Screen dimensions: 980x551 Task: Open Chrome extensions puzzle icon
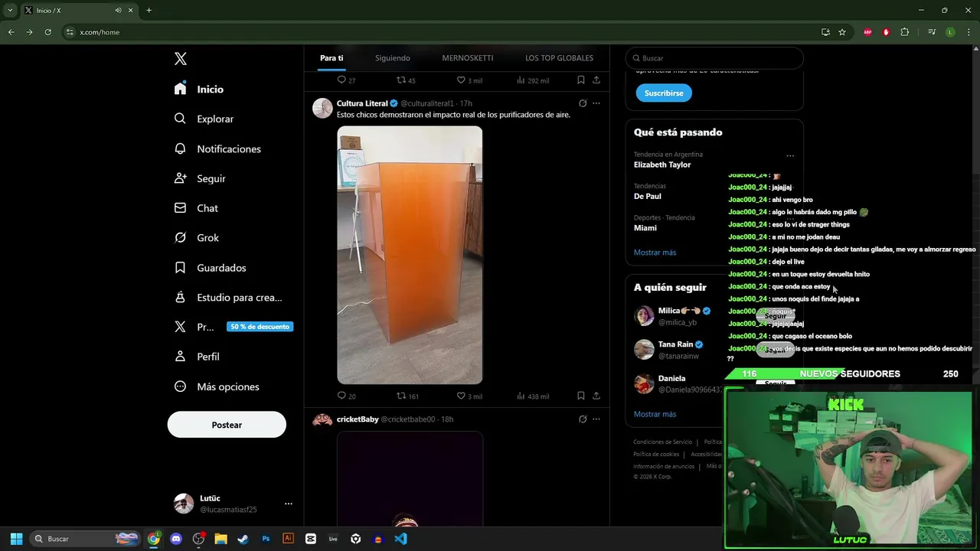(905, 32)
